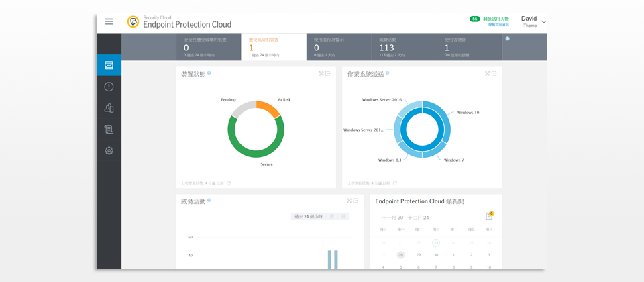Select the 遭受風險的裝置 summary tile
The width and height of the screenshot is (644, 282).
274,47
